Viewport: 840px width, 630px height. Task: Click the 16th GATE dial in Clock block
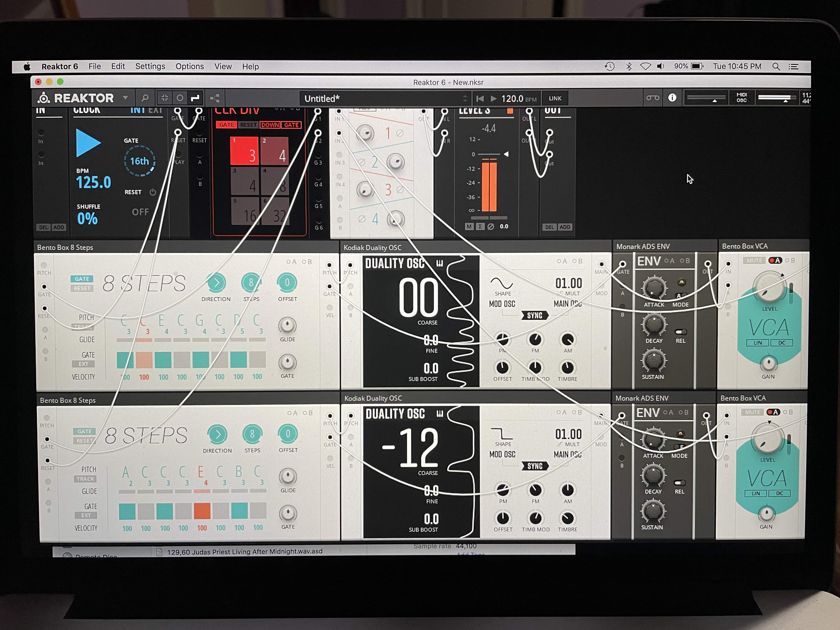click(140, 161)
